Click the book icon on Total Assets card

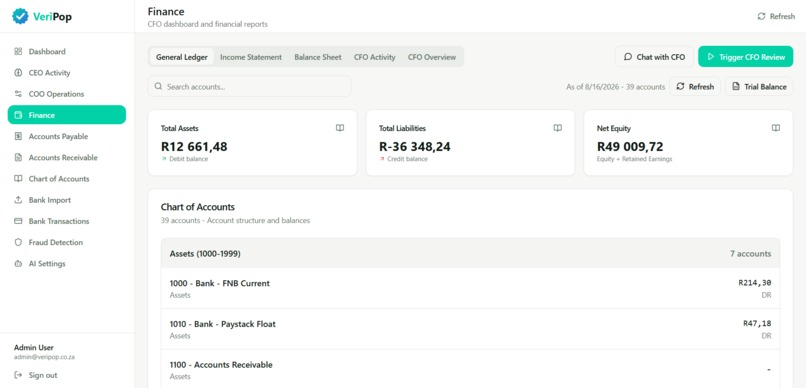[340, 128]
